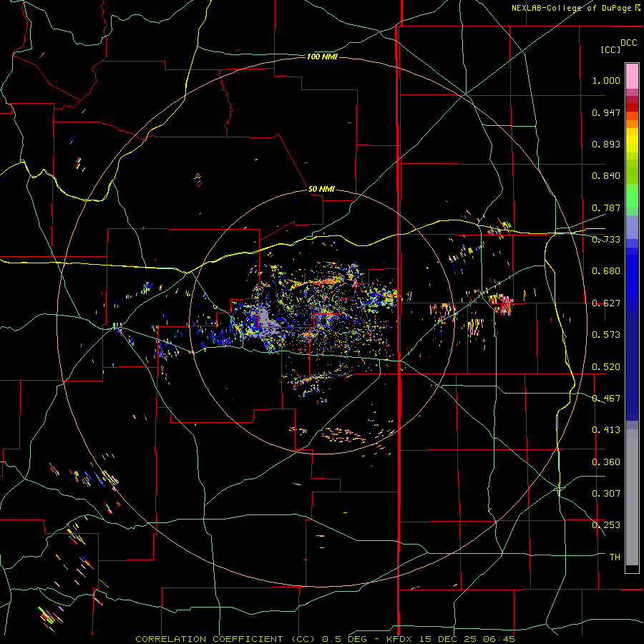This screenshot has height=644, width=644.
Task: Click the Correlation Coefficient title caption at bottom
Action: [325, 639]
